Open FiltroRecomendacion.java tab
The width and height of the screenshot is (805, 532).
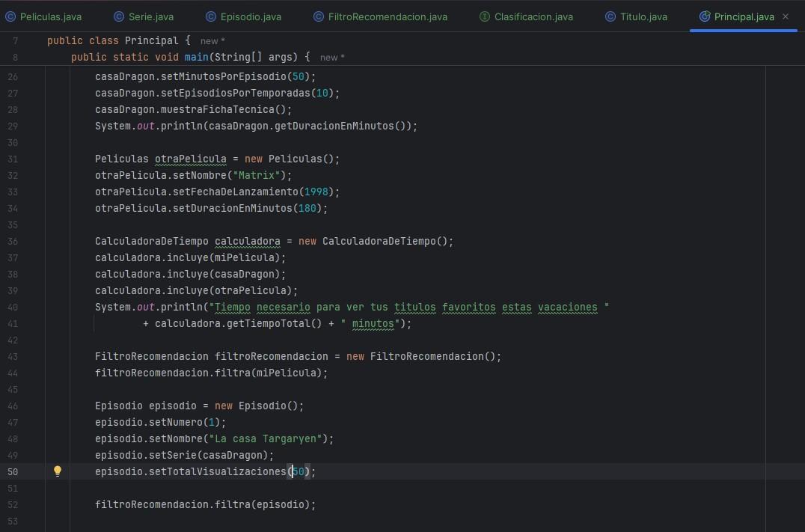(380, 16)
